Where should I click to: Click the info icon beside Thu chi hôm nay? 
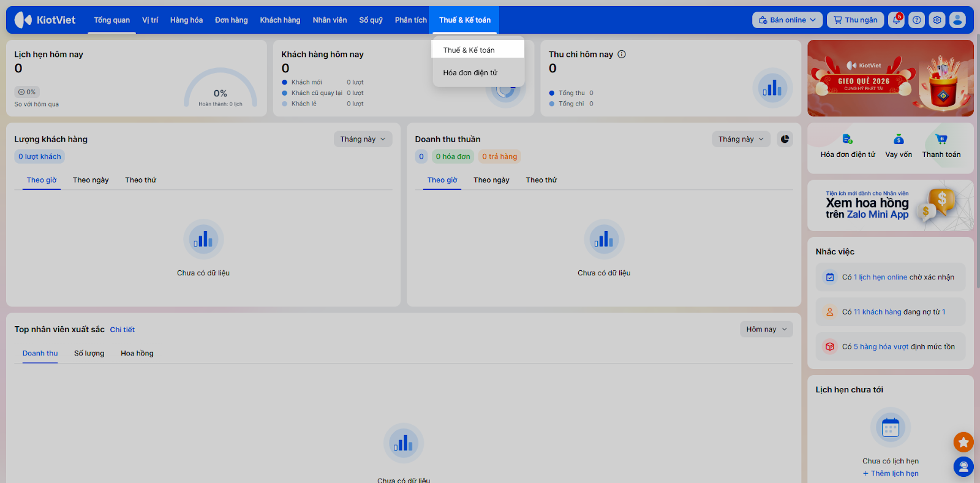pyautogui.click(x=622, y=54)
